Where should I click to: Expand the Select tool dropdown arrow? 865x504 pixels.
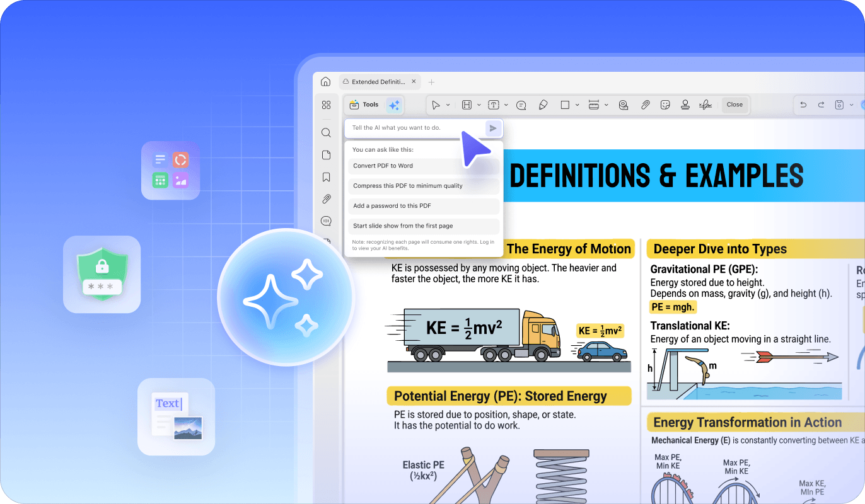(448, 105)
